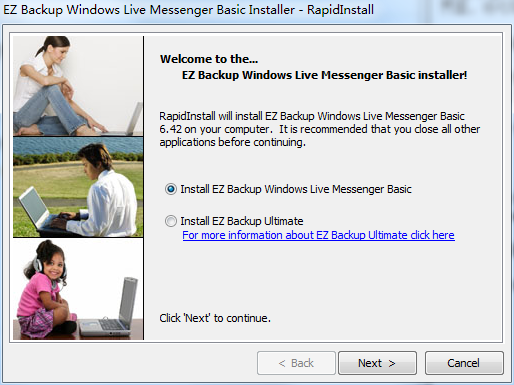Click the installer window title bar text
This screenshot has height=385, width=514.
pyautogui.click(x=188, y=10)
